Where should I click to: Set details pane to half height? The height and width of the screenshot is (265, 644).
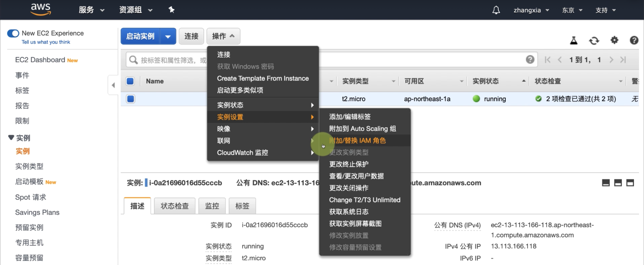tap(618, 183)
